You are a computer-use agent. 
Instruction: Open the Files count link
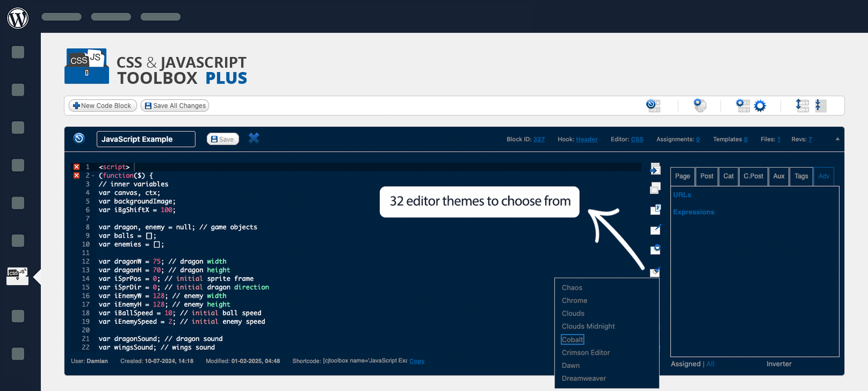pyautogui.click(x=778, y=139)
